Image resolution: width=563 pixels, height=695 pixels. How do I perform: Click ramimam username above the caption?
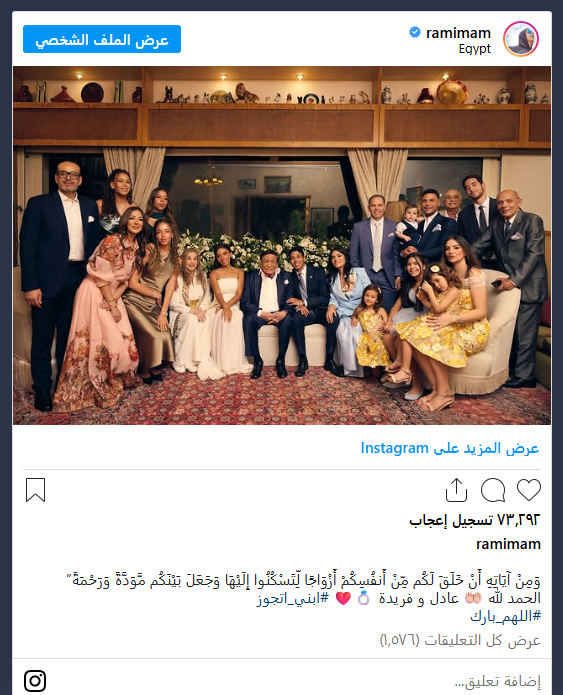508,544
